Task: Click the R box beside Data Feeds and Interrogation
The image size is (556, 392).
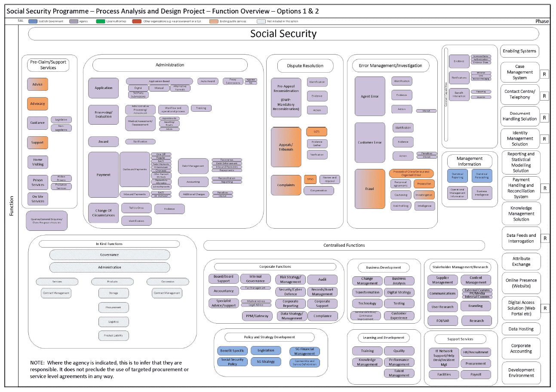Action: tap(545, 239)
